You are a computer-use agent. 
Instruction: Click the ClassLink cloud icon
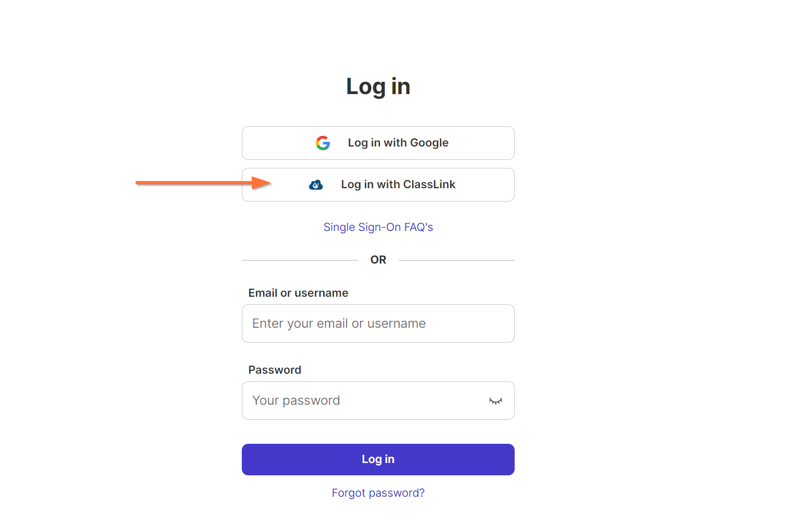click(x=316, y=185)
